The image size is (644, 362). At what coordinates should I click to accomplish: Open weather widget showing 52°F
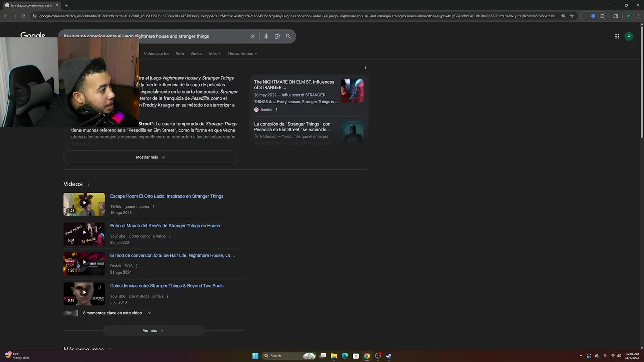(18, 356)
